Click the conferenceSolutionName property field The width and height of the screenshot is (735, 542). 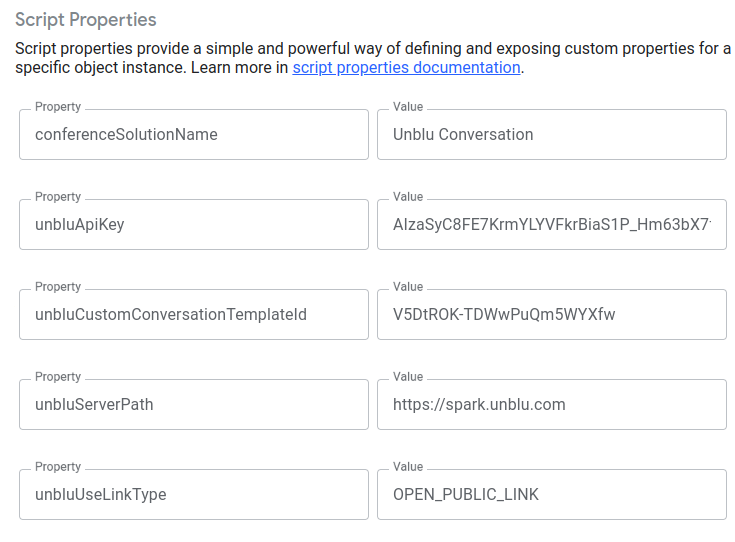193,135
